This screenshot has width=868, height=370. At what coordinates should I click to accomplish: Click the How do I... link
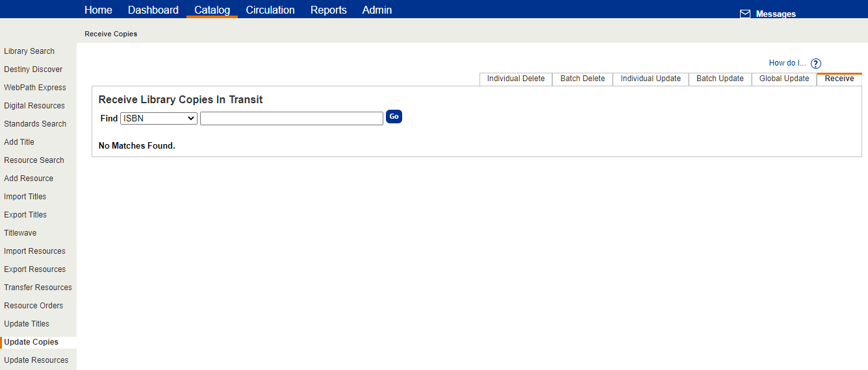[787, 63]
